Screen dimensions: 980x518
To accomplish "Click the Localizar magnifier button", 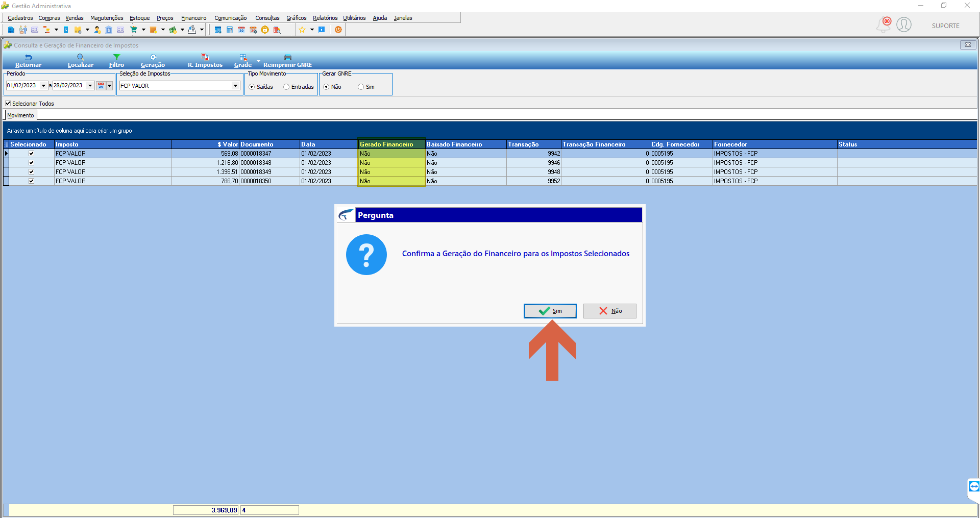I will coord(81,61).
